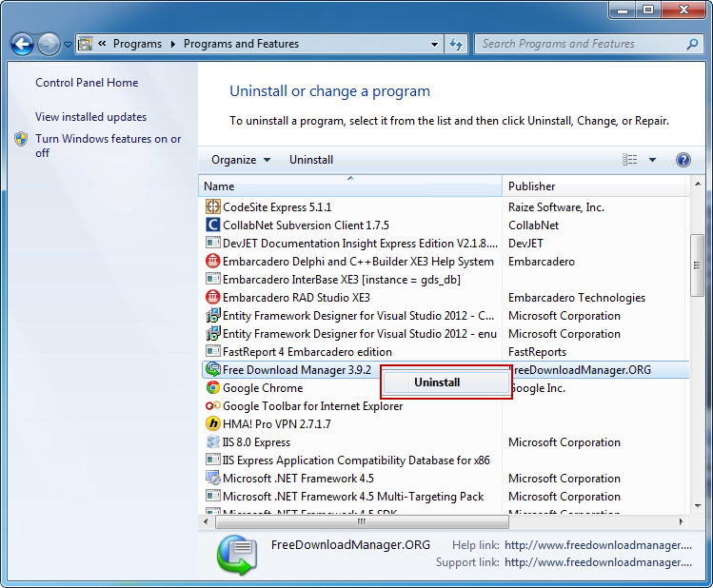Screen dimensions: 713x588
Task: Click the Windows features shield icon
Action: pyautogui.click(x=21, y=139)
